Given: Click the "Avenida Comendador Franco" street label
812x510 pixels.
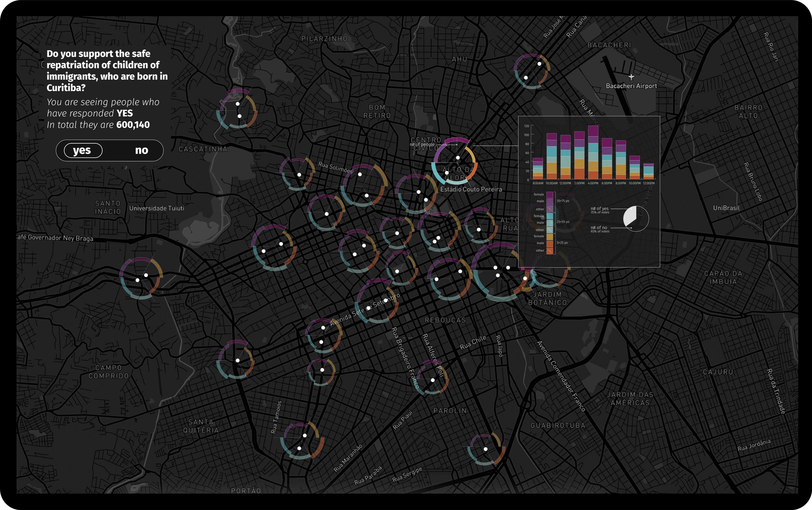Looking at the screenshot, I should [561, 376].
